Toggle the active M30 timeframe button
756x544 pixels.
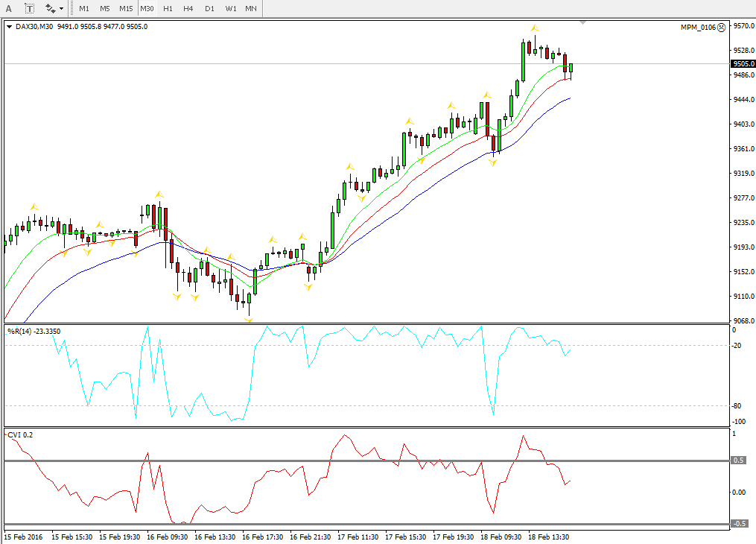[147, 9]
